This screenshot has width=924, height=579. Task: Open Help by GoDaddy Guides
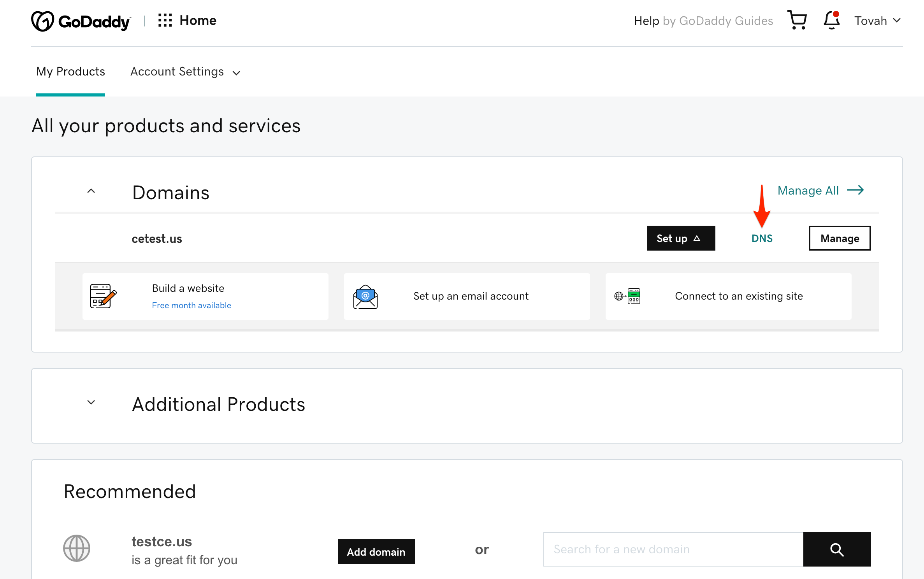click(x=703, y=21)
